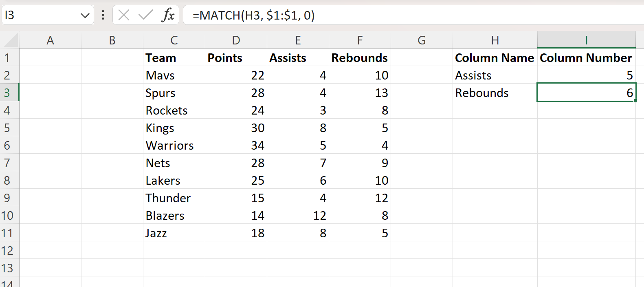
Task: Open the Name Box dropdown arrow
Action: coord(85,15)
